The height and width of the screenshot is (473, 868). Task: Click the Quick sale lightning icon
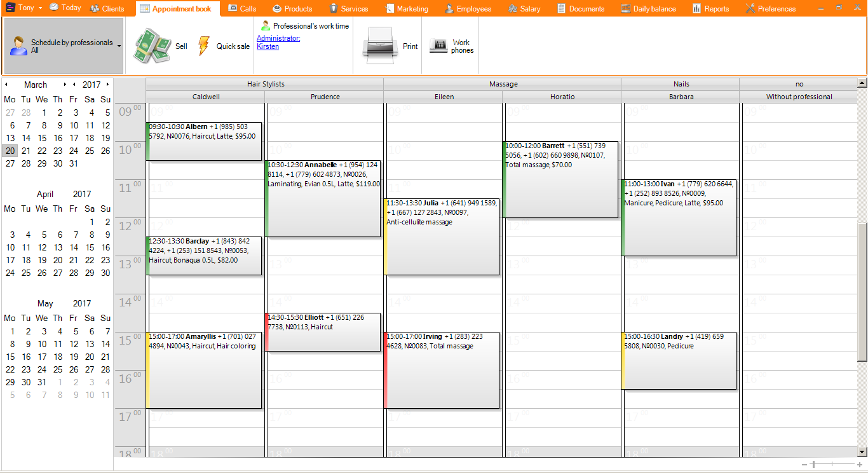[203, 46]
